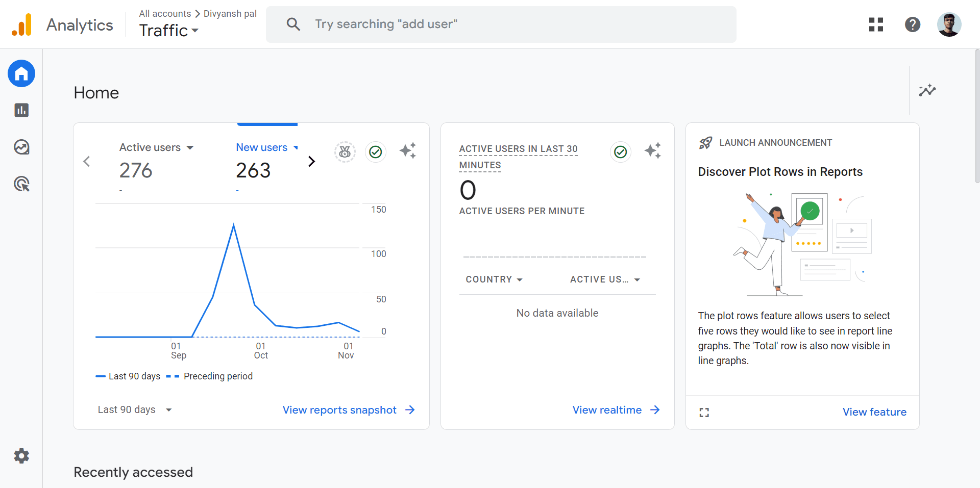Open the Google apps grid menu

pyautogui.click(x=875, y=24)
